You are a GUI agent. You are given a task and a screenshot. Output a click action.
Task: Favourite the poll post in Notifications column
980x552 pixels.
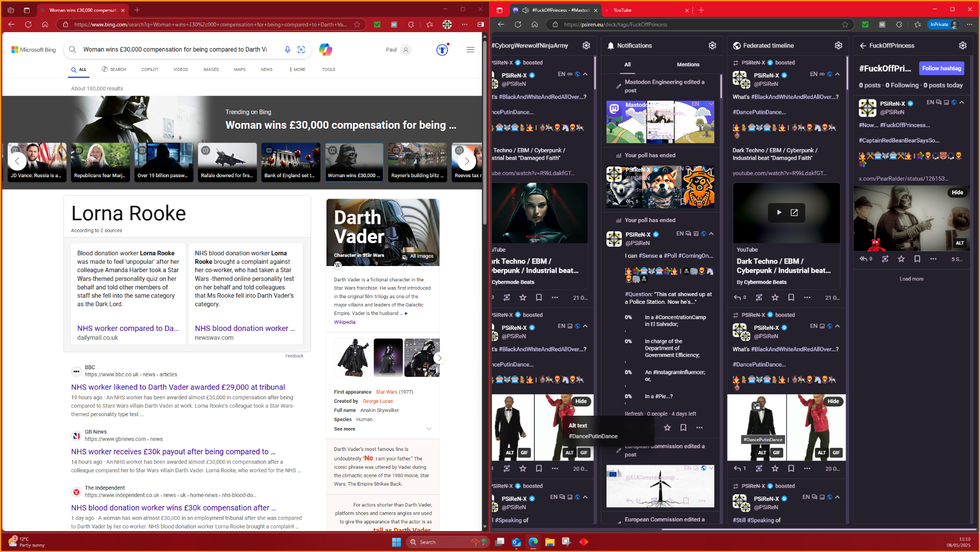(x=667, y=427)
